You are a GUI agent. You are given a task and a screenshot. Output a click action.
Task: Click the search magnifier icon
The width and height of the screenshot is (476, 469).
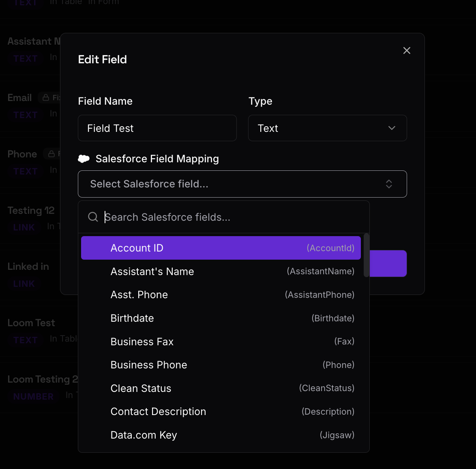point(93,217)
